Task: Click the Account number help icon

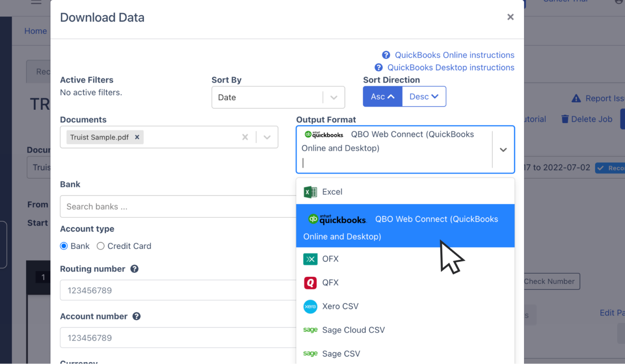Action: click(x=136, y=316)
